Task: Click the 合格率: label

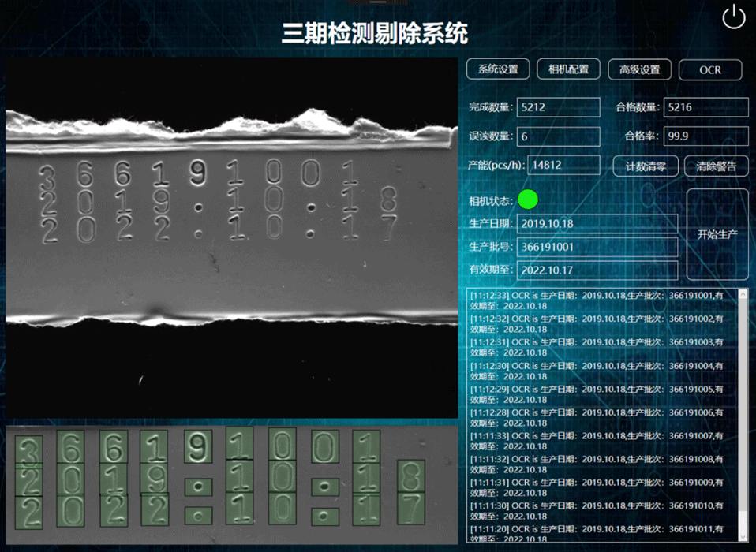Action: tap(642, 136)
